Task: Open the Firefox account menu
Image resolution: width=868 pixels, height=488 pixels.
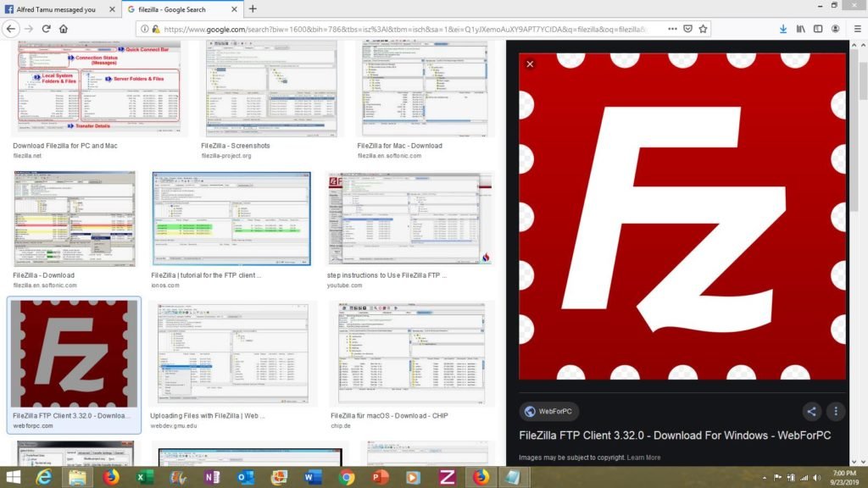Action: coord(835,29)
